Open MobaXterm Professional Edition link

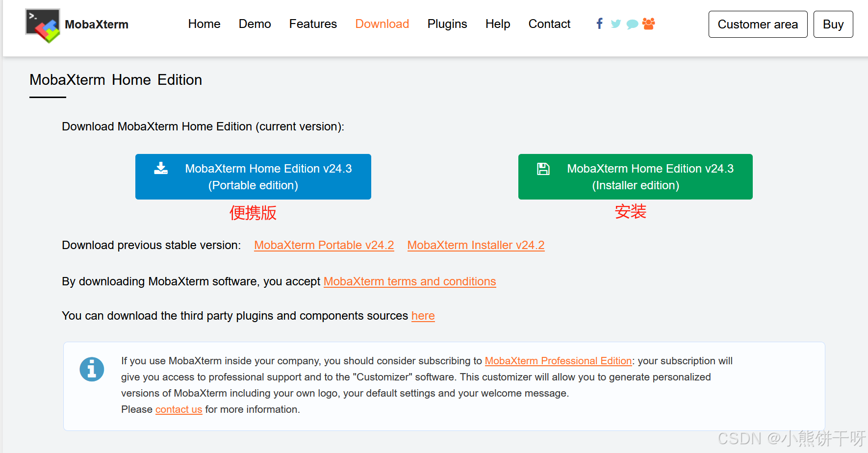[558, 361]
